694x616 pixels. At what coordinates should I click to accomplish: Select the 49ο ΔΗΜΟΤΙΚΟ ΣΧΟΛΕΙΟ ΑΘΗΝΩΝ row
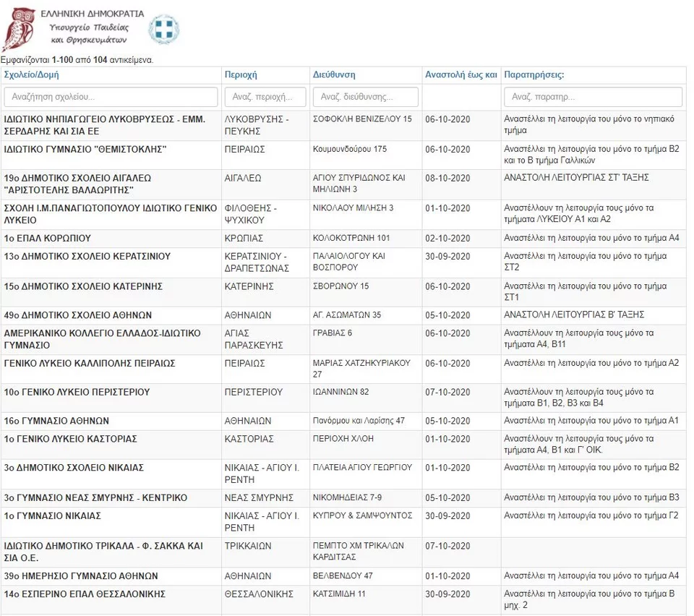(78, 315)
